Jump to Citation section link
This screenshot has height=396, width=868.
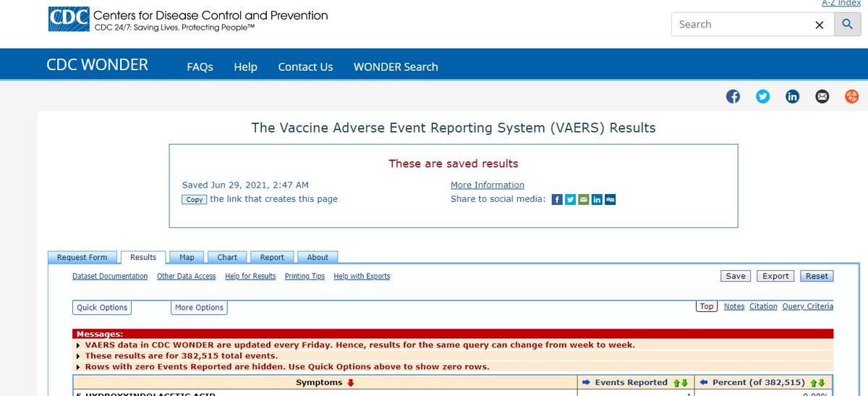pos(763,306)
